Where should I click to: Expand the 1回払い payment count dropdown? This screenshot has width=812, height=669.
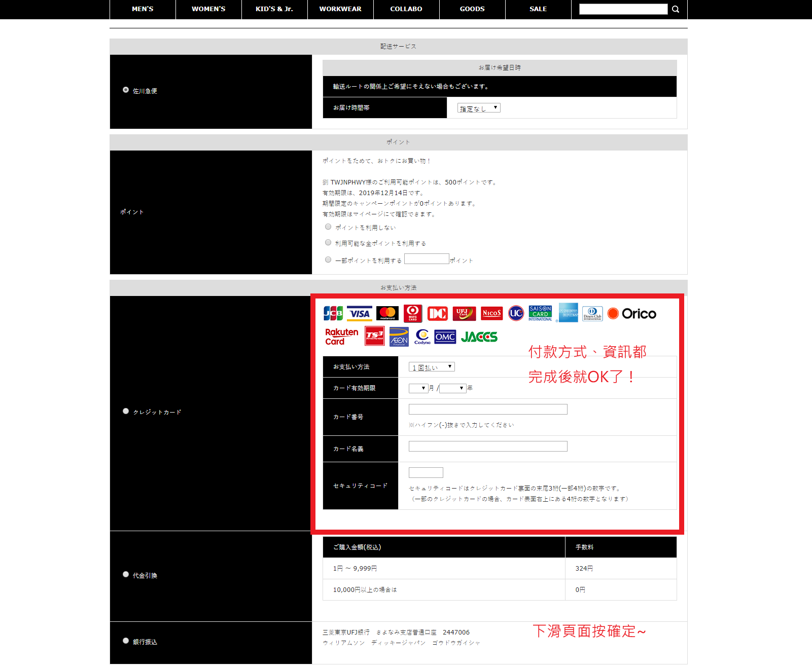432,367
